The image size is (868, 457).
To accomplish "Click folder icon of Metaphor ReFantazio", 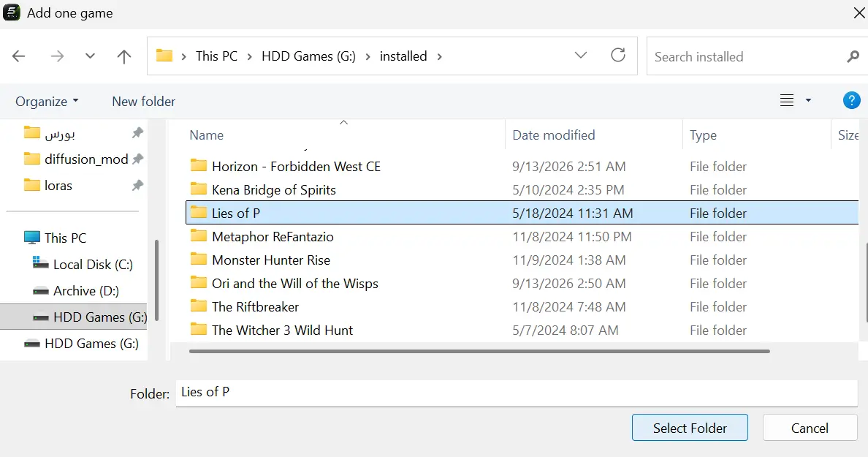I will 198,236.
